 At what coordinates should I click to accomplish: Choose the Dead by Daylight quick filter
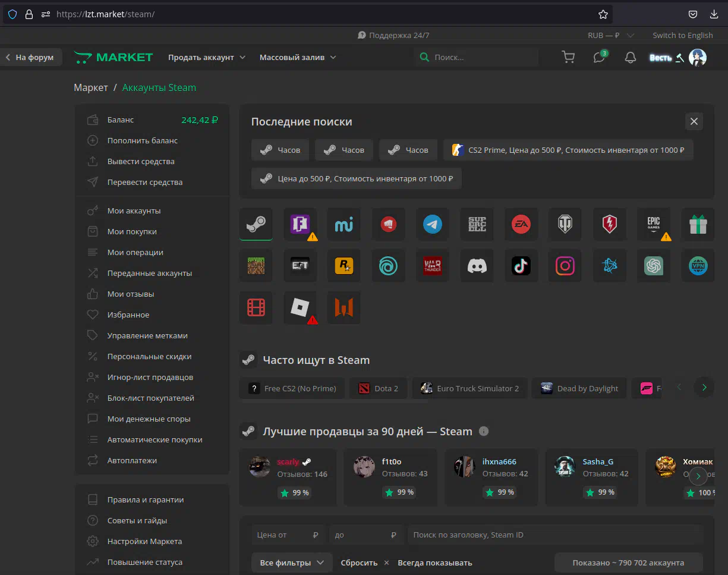click(x=579, y=388)
